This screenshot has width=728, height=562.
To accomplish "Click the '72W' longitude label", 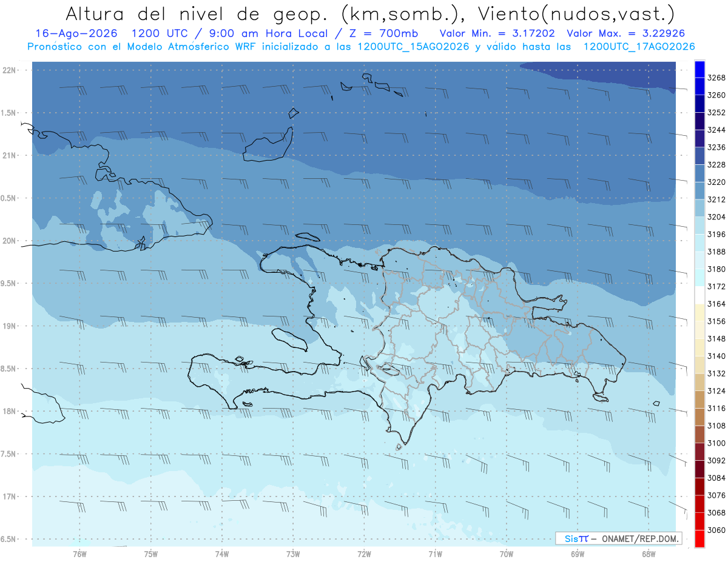I will click(364, 554).
